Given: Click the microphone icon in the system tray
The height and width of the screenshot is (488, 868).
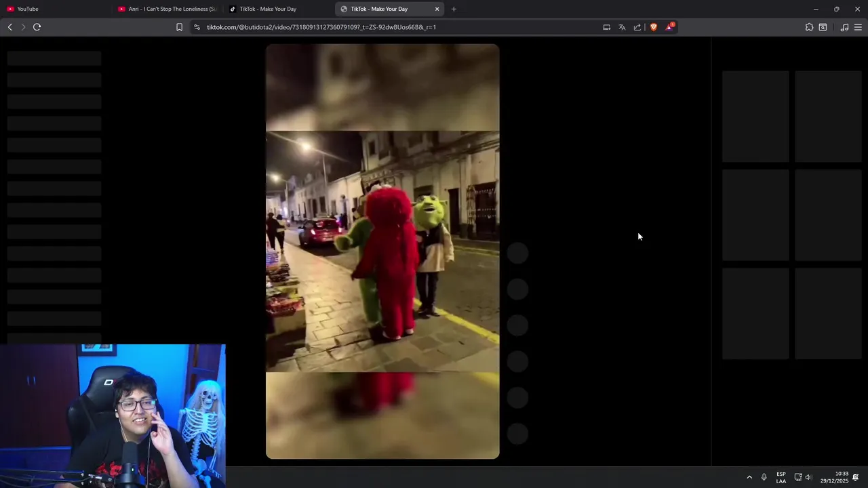Looking at the screenshot, I should (x=764, y=477).
